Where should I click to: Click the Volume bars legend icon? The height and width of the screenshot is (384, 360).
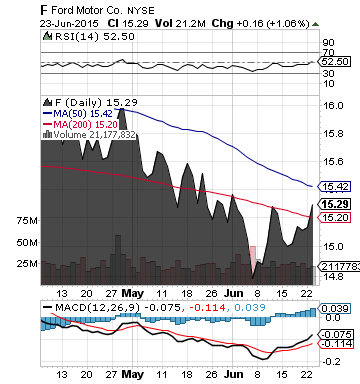47,135
